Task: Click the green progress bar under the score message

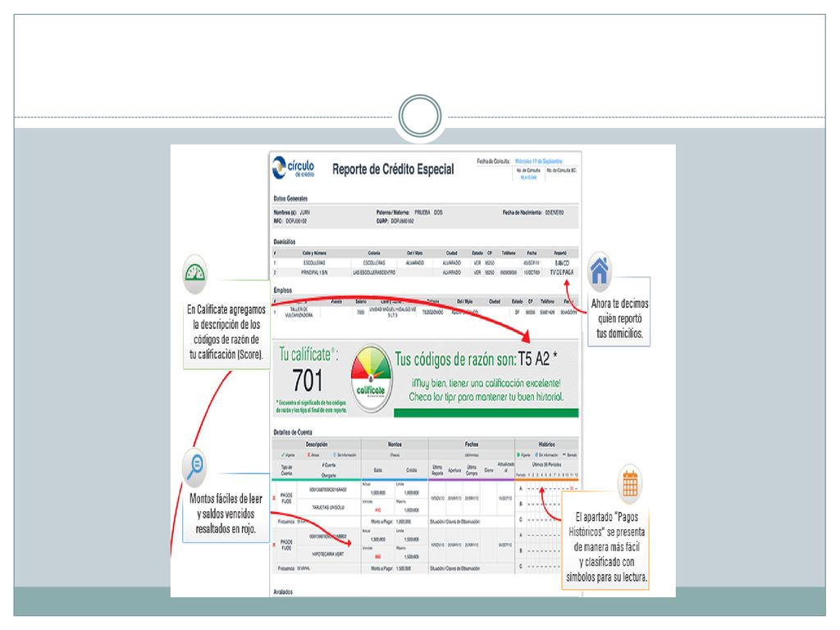Action: coord(486,413)
